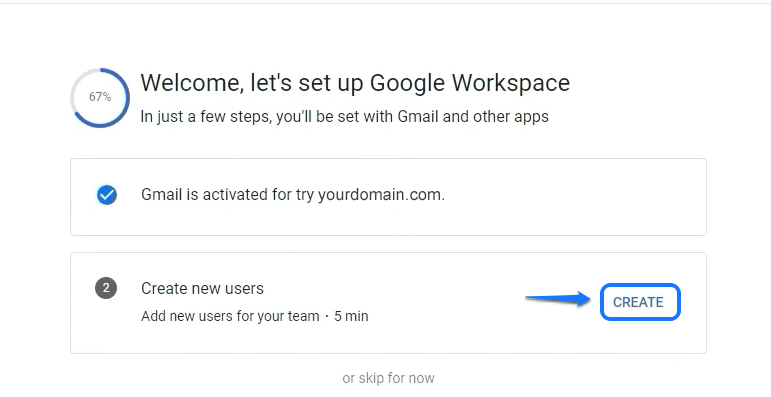Click 'Gmail and other apps' in subtitle
This screenshot has width=771, height=397.
coord(473,117)
